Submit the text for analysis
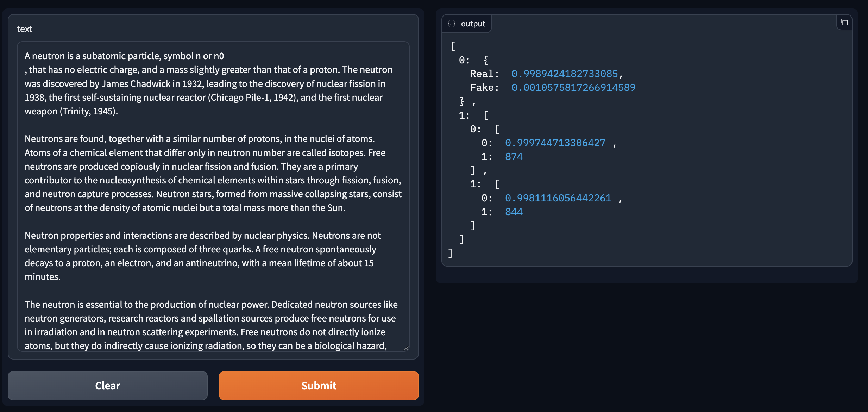This screenshot has height=412, width=868. (319, 386)
